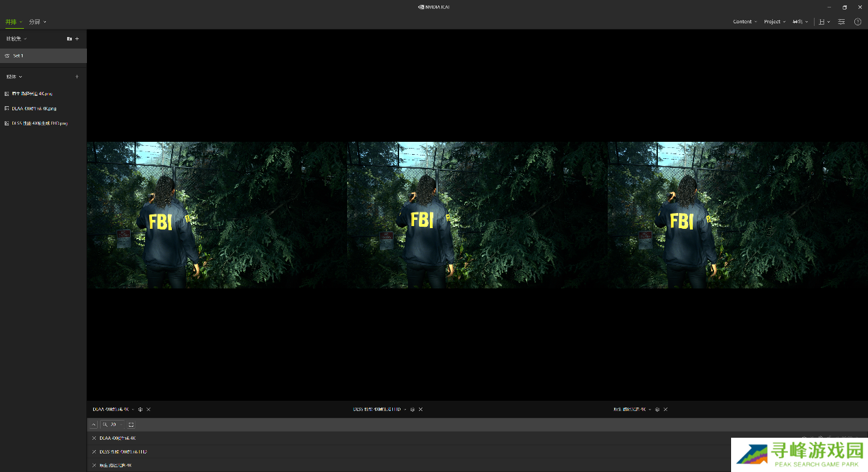Select DLAA 4K png file in media list
This screenshot has width=868, height=472.
tap(34, 108)
